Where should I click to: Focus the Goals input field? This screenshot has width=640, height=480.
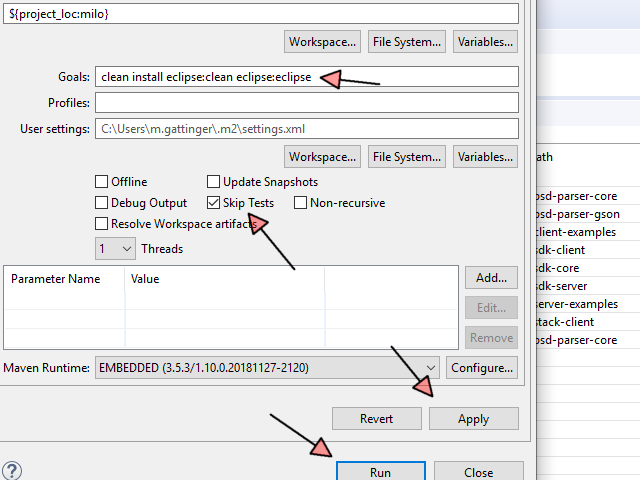[307, 77]
